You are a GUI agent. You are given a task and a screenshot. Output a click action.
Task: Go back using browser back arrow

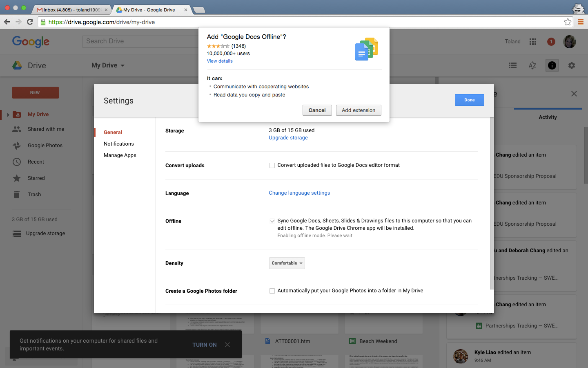(x=7, y=22)
